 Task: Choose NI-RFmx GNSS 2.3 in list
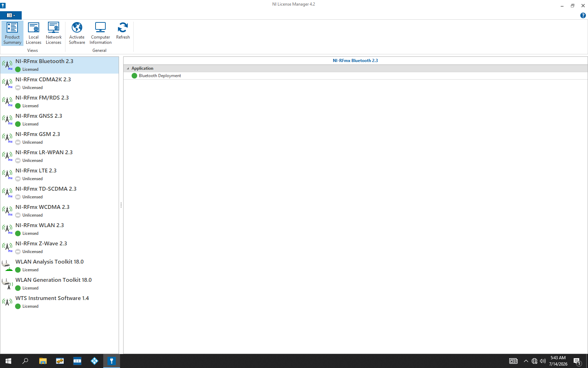(59, 120)
